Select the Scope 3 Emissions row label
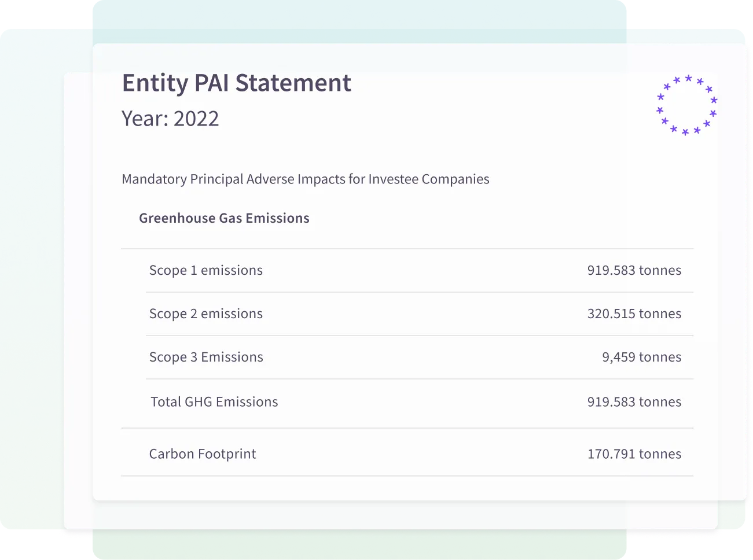The image size is (753, 560). (206, 357)
